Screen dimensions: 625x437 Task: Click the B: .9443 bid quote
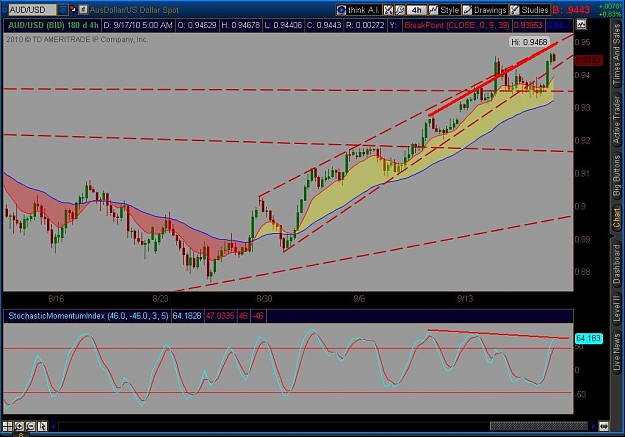(572, 10)
